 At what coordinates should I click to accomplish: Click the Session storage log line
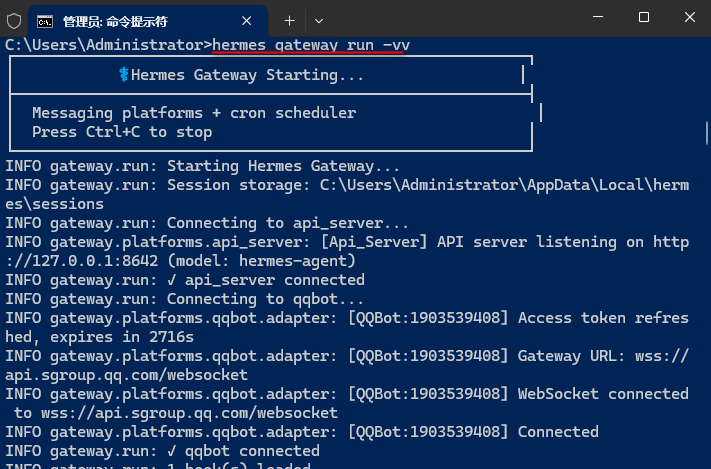click(347, 195)
